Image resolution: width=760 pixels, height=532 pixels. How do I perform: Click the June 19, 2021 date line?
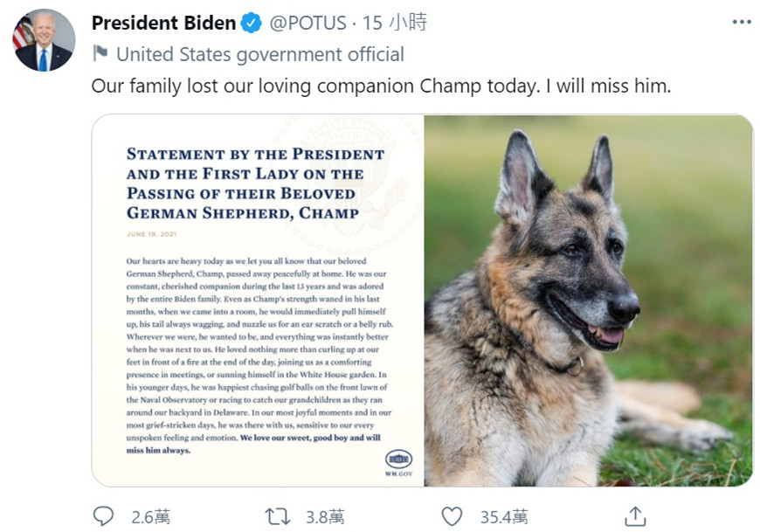pos(152,234)
